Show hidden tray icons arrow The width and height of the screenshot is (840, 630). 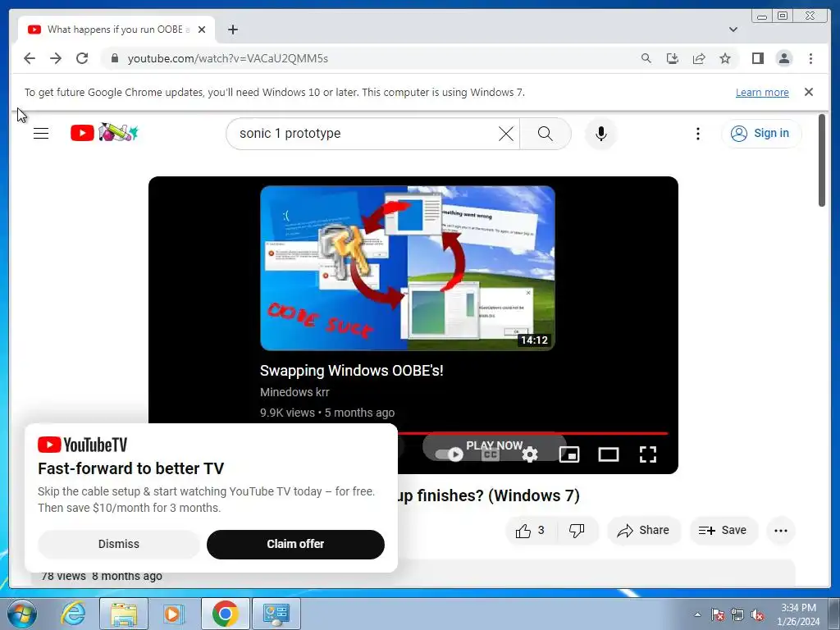(x=697, y=614)
